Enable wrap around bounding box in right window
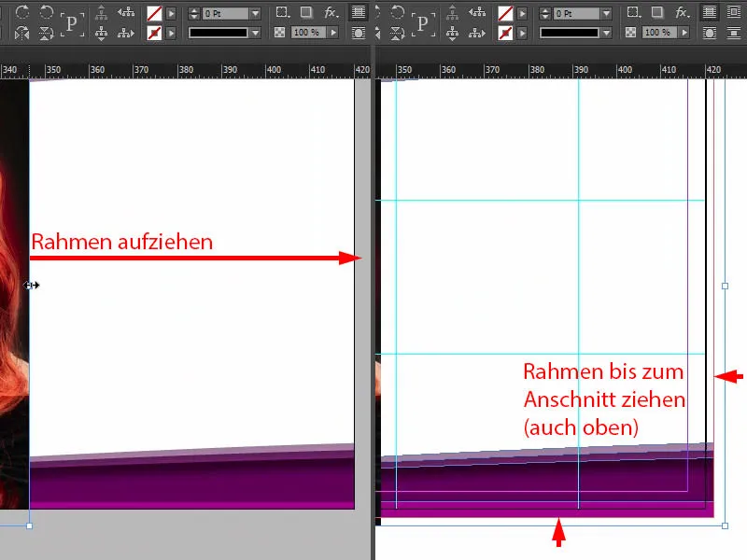 [x=734, y=12]
